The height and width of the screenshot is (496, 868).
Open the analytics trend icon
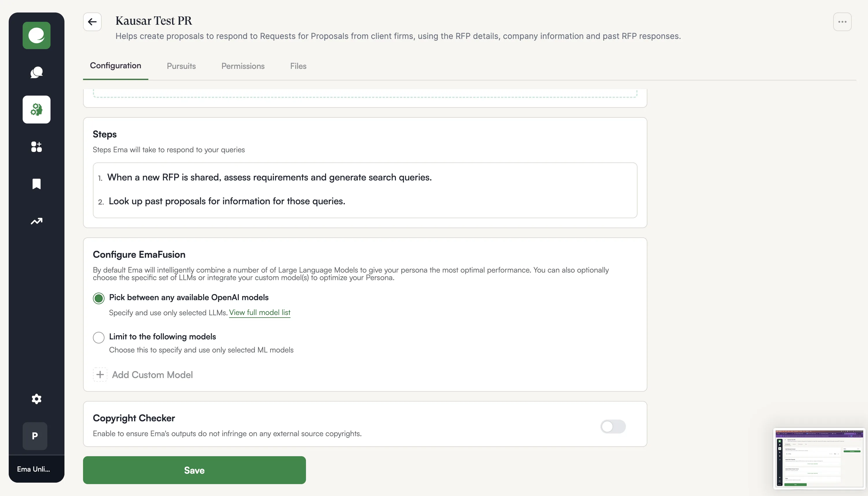pyautogui.click(x=36, y=221)
